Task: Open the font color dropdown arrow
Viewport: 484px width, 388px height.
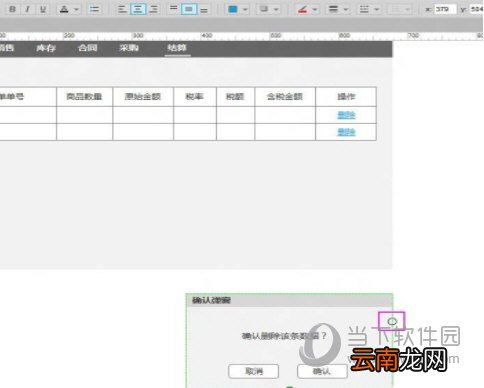Action: pyautogui.click(x=76, y=9)
